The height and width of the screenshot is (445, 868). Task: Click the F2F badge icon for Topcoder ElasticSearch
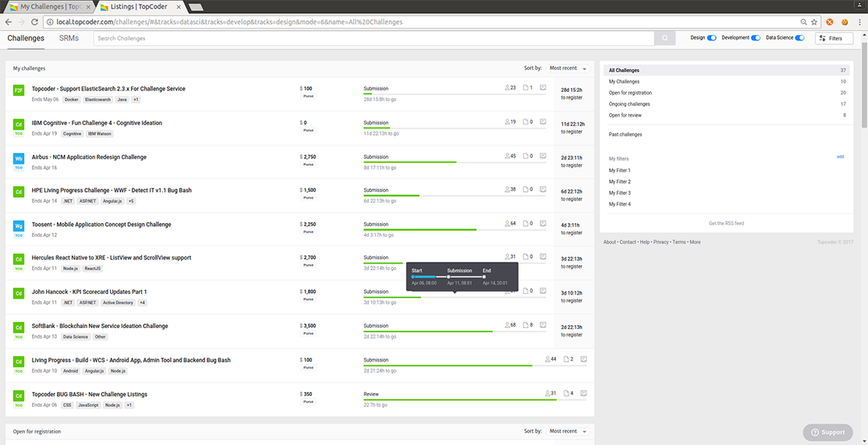click(x=19, y=90)
